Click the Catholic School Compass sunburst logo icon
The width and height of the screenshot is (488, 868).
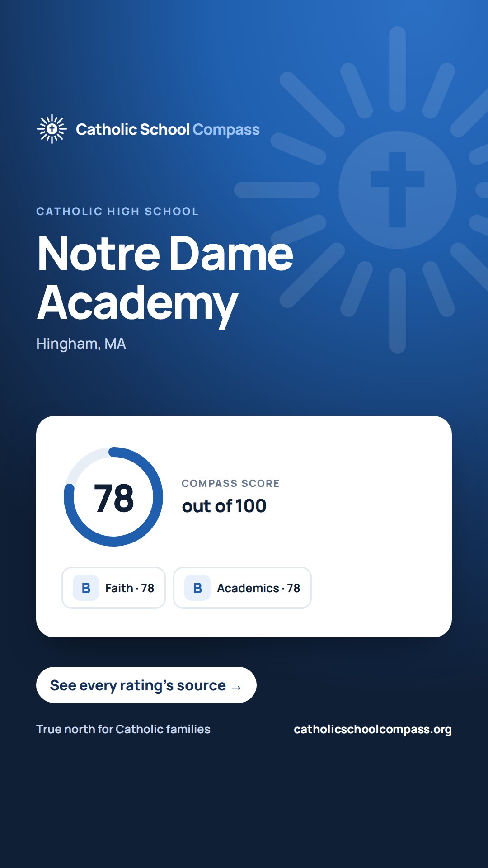(x=52, y=129)
